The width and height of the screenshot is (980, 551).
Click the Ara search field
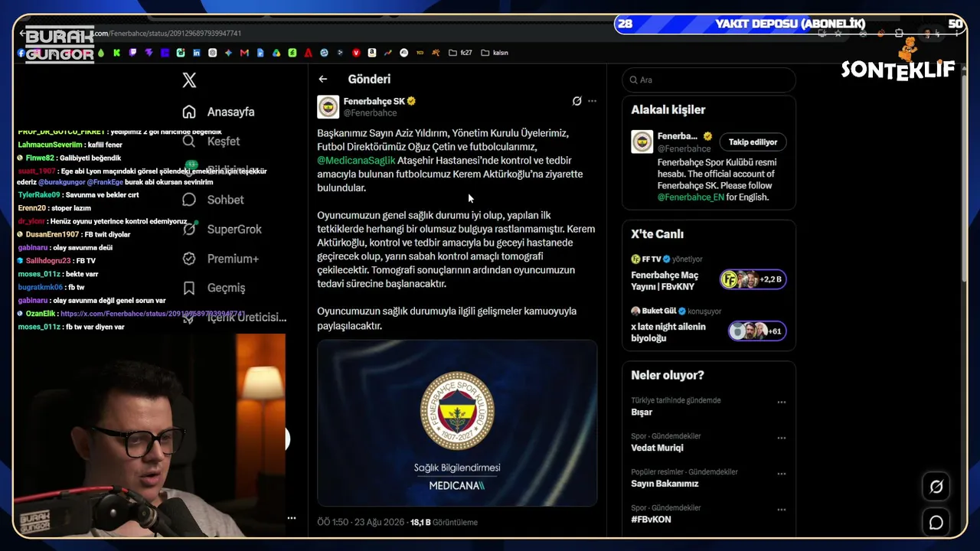pos(709,80)
